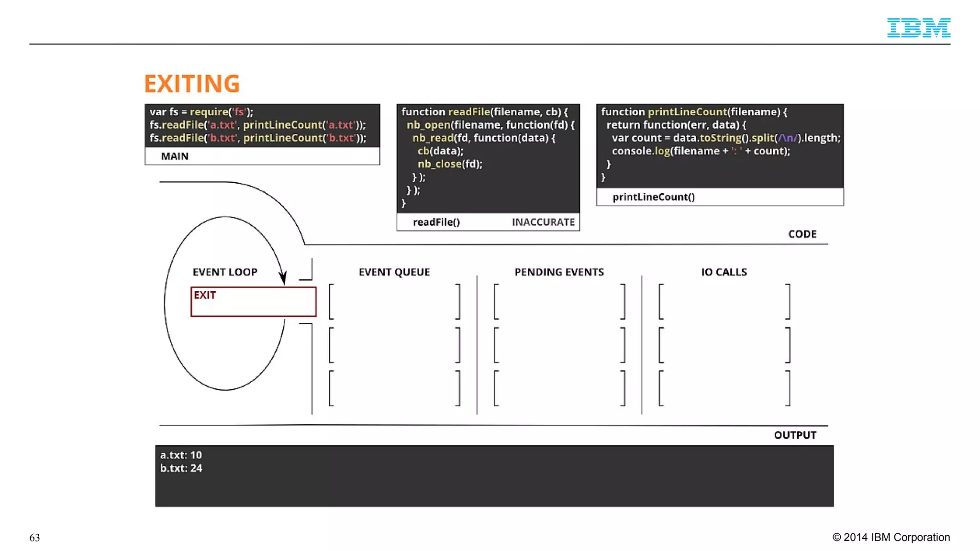Click the nb_open(filename, function(fd) line
The image size is (980, 551).
coord(490,125)
